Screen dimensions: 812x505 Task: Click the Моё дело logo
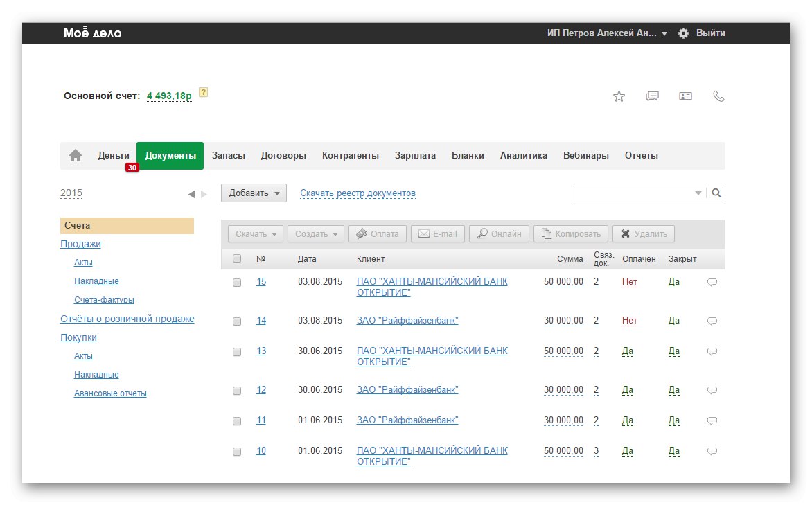(92, 33)
